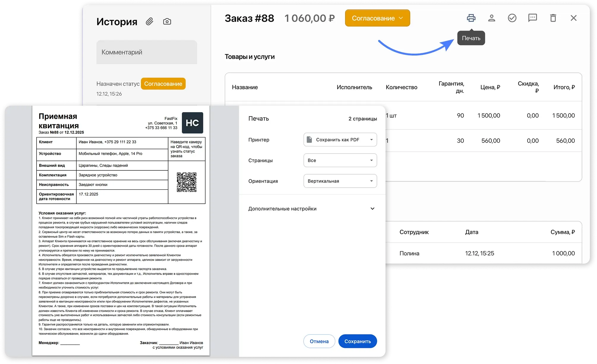The width and height of the screenshot is (597, 364).
Task: Open the message chat bubble icon
Action: pyautogui.click(x=533, y=18)
